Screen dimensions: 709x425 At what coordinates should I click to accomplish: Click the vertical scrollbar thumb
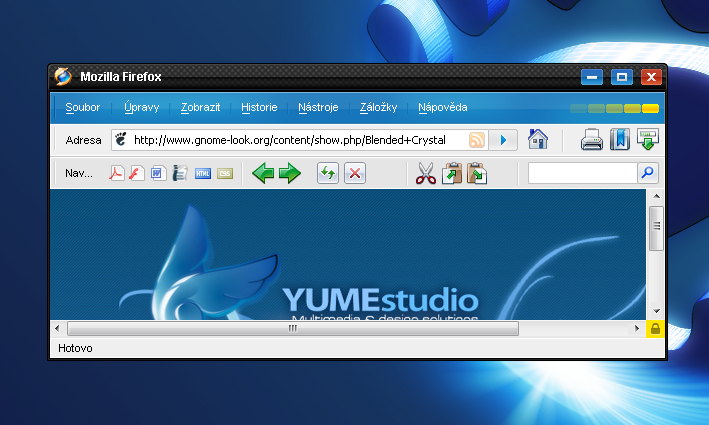[x=657, y=228]
